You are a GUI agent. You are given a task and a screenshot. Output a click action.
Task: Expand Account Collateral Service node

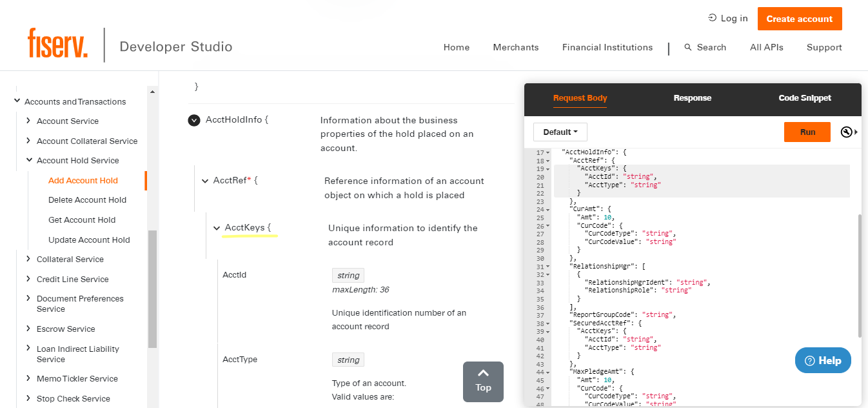(28, 141)
